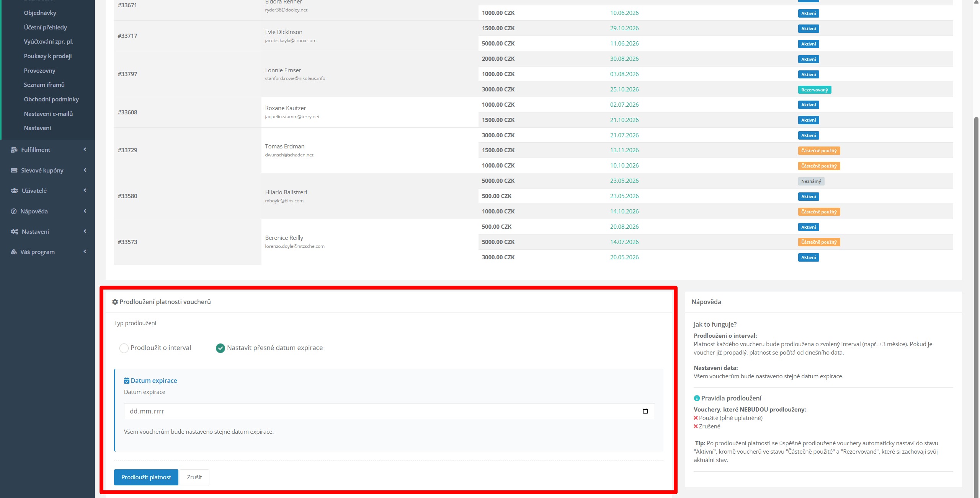Open the calendar picker icon in date field
The width and height of the screenshot is (980, 498).
tap(645, 411)
